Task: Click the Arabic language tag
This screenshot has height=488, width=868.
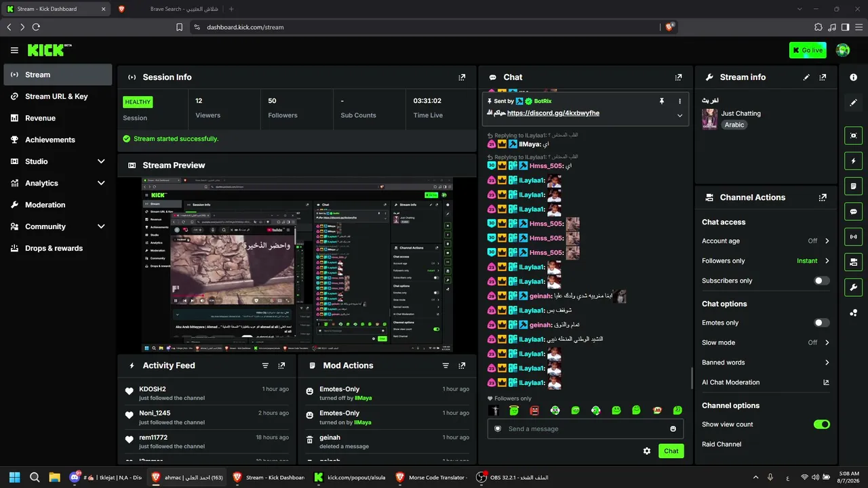Action: coord(734,125)
